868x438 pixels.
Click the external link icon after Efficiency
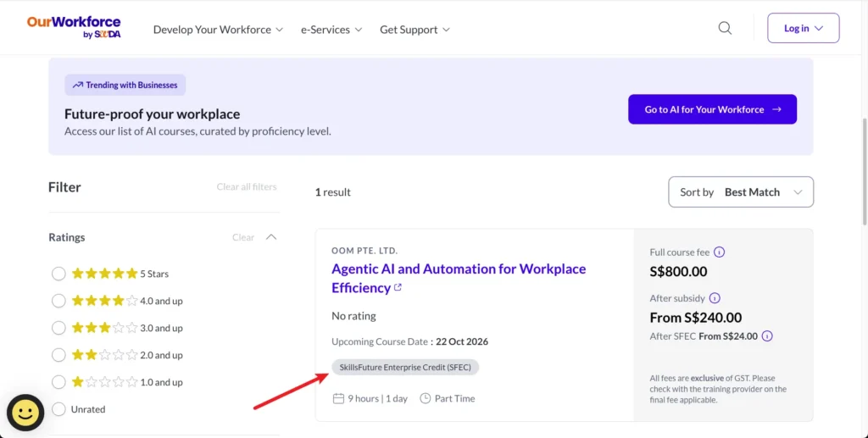[398, 287]
